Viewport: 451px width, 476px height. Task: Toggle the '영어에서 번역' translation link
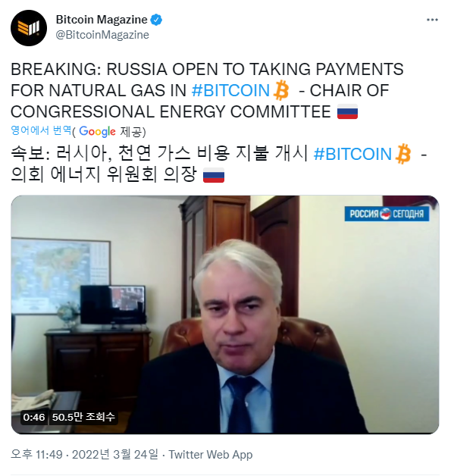click(x=41, y=130)
